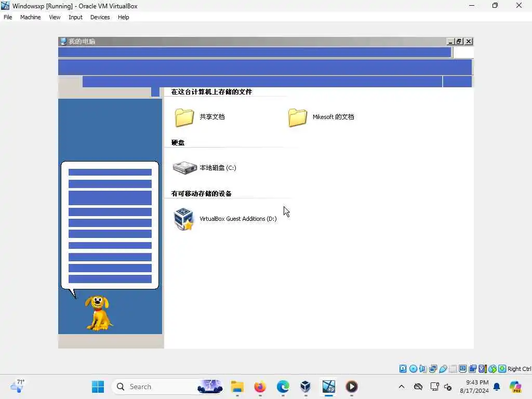This screenshot has height=399, width=532.
Task: Open the weather widget showing 71°
Action: [17, 386]
